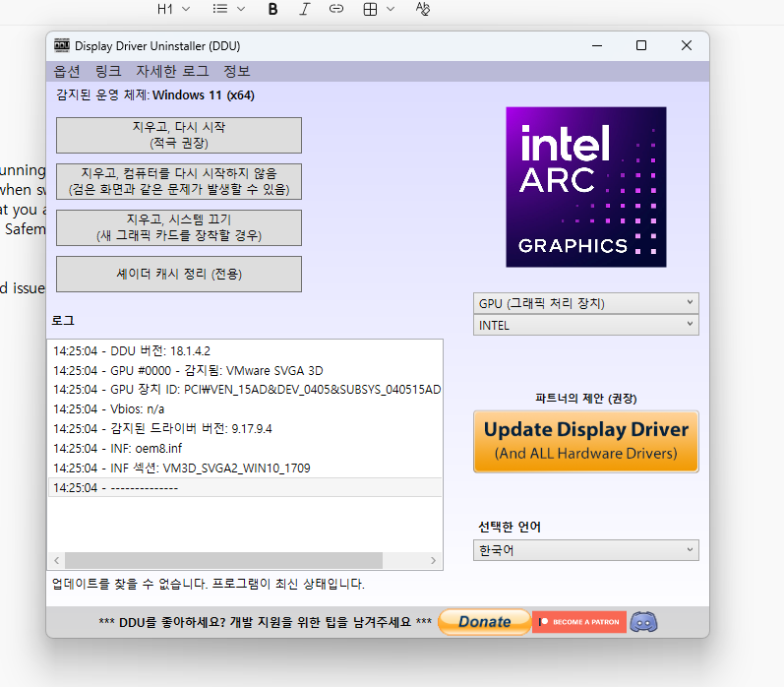Open the 자세한 로그 menu

(172, 71)
